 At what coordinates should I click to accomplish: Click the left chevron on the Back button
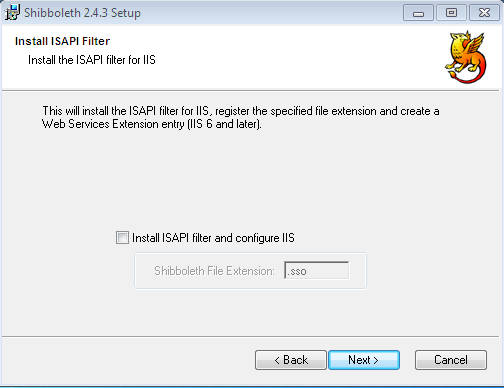[x=277, y=360]
